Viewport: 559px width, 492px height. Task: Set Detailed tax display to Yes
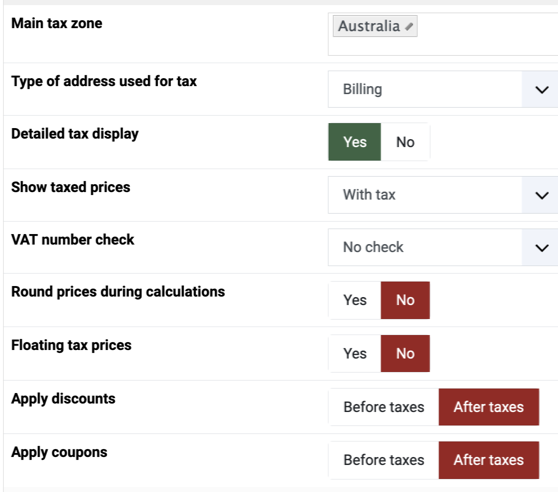355,142
